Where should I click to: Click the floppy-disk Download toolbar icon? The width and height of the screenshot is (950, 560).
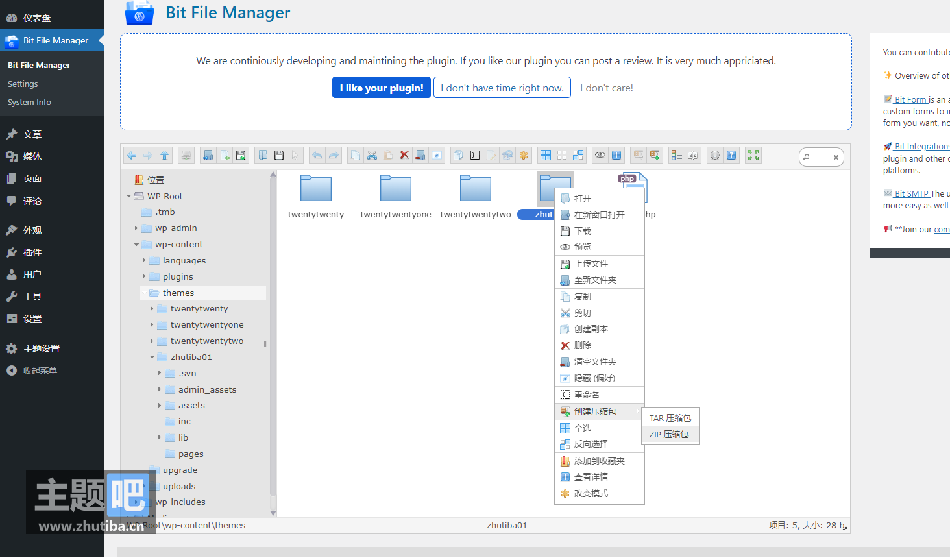coord(279,155)
